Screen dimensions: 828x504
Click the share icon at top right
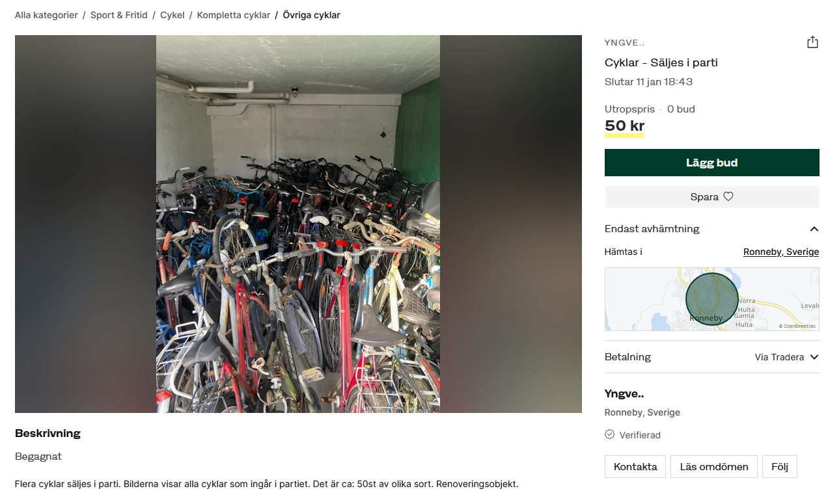coord(812,42)
